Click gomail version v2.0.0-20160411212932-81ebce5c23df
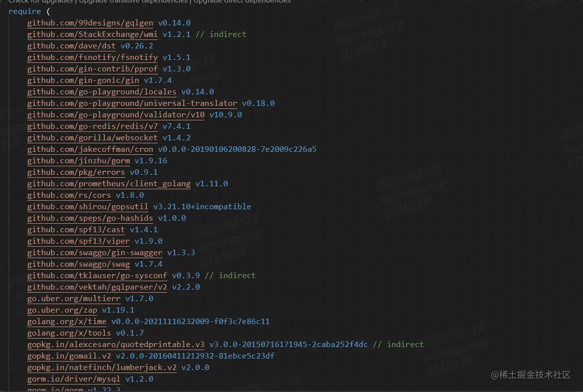583x392 pixels. point(195,357)
